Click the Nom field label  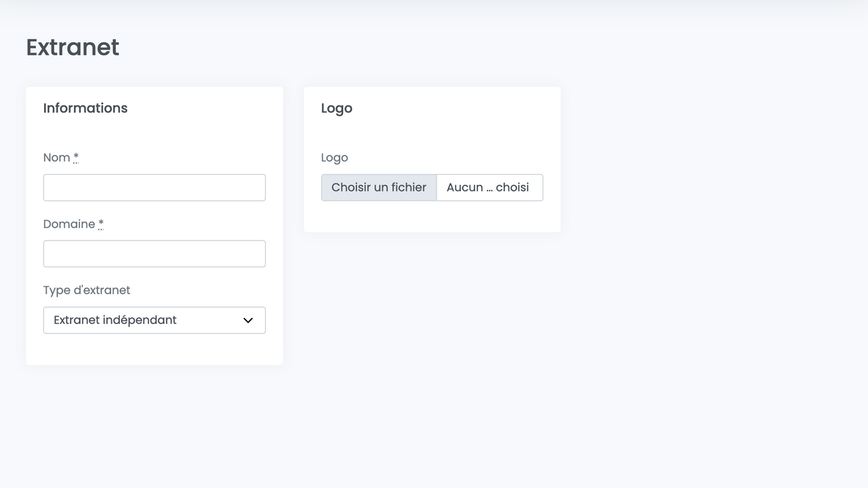click(x=56, y=158)
